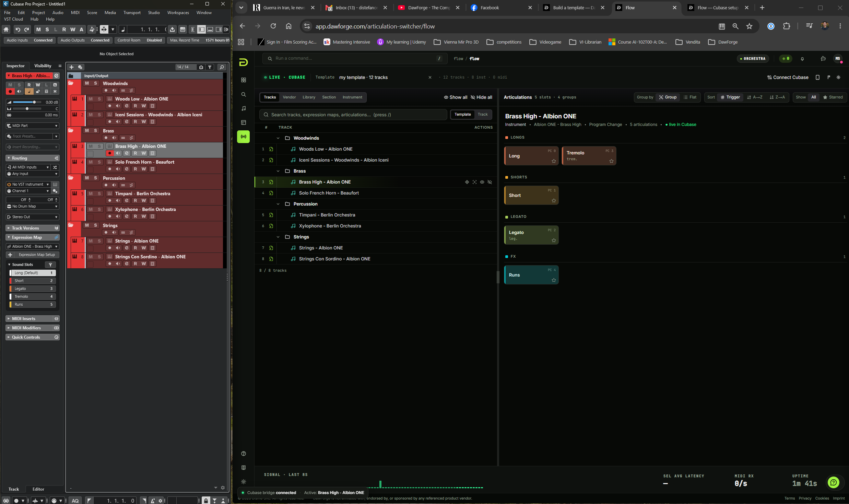Enable Write automation on Solo French Horn track

[x=144, y=169]
